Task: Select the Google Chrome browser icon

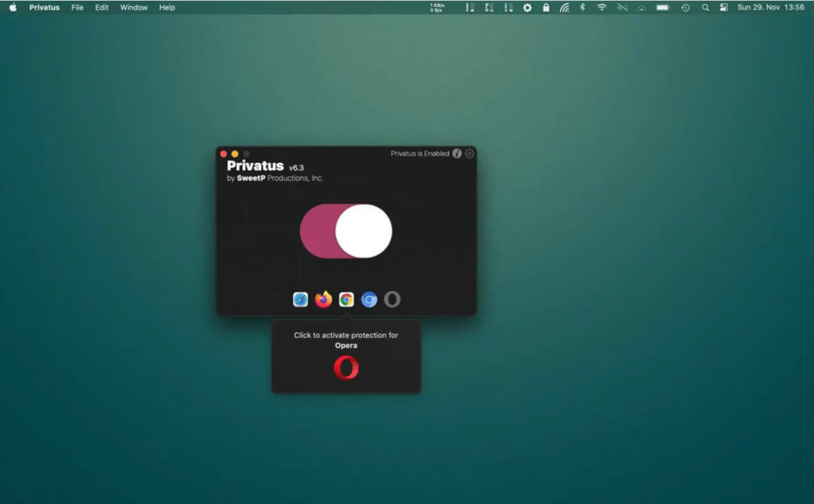Action: [x=345, y=300]
